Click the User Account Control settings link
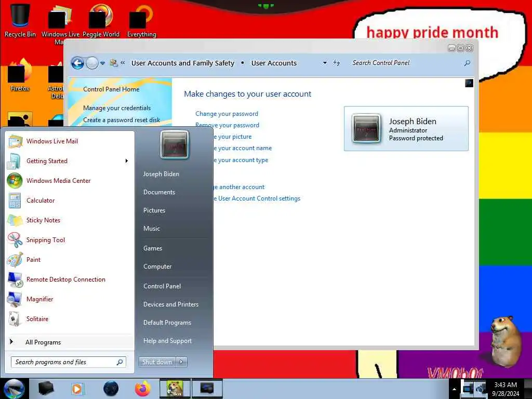 [257, 198]
